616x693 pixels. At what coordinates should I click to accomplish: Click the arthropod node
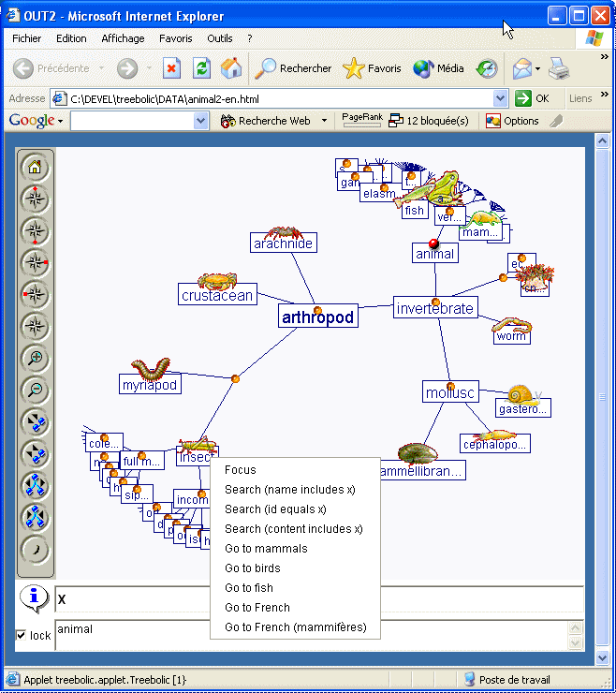click(x=317, y=317)
